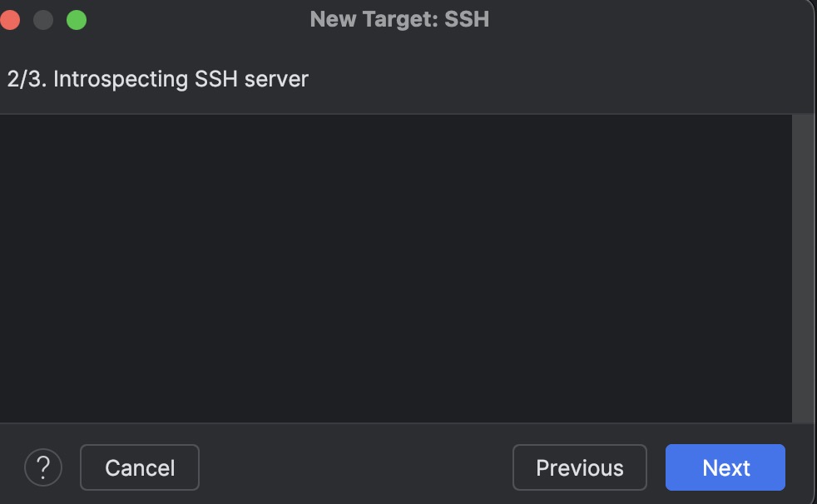Abort SSH target setup with Cancel
The image size is (817, 504).
(140, 467)
